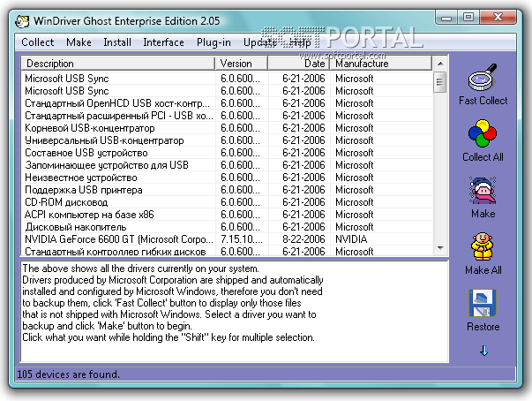Screen dimensions: 532x401
Task: Open the Collect menu
Action: point(38,42)
